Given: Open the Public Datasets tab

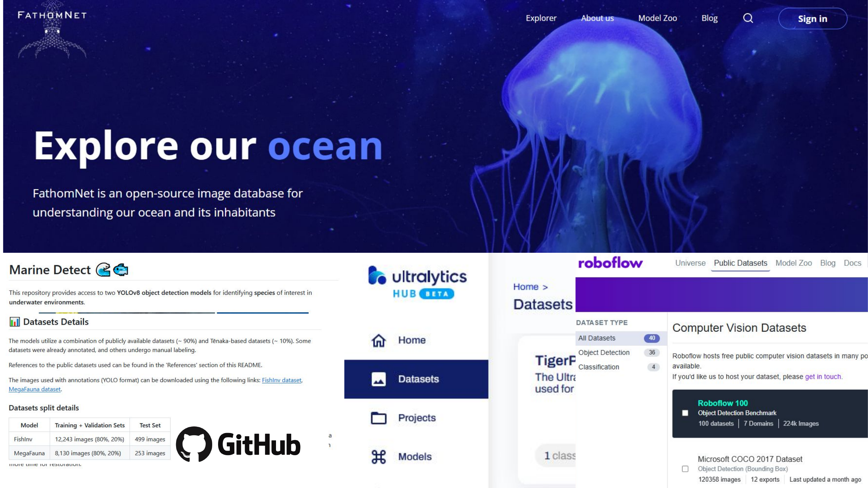Looking at the screenshot, I should point(740,263).
